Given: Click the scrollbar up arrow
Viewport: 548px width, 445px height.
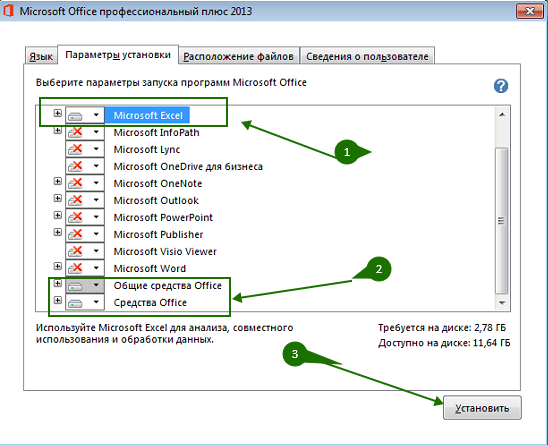Looking at the screenshot, I should coord(502,114).
